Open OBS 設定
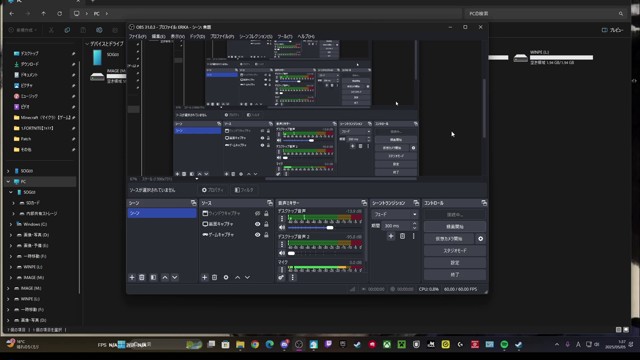 [455, 263]
